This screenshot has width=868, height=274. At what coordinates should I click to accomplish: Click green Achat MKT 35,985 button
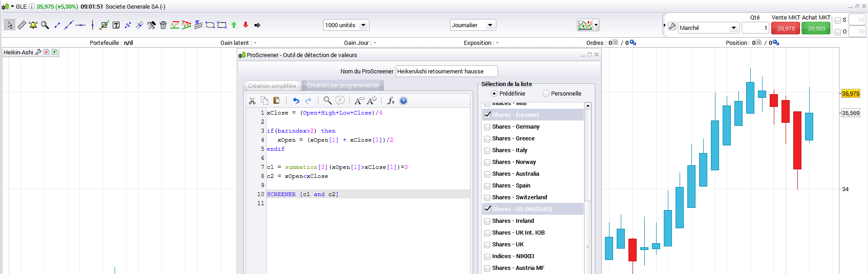point(816,29)
